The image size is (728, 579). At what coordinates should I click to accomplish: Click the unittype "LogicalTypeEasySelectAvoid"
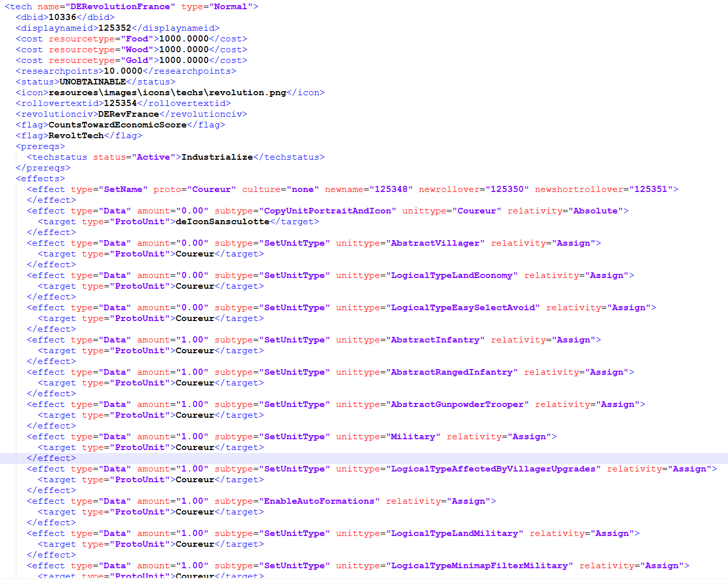463,308
